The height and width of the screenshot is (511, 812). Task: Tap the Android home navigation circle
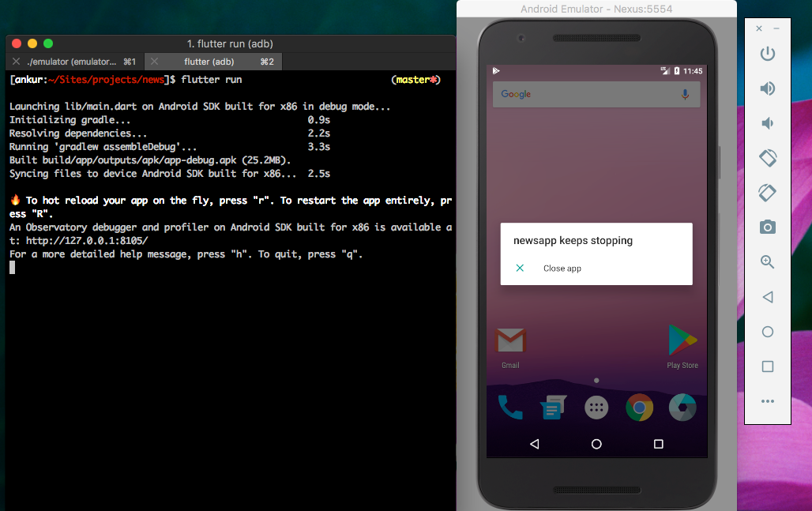(x=596, y=444)
